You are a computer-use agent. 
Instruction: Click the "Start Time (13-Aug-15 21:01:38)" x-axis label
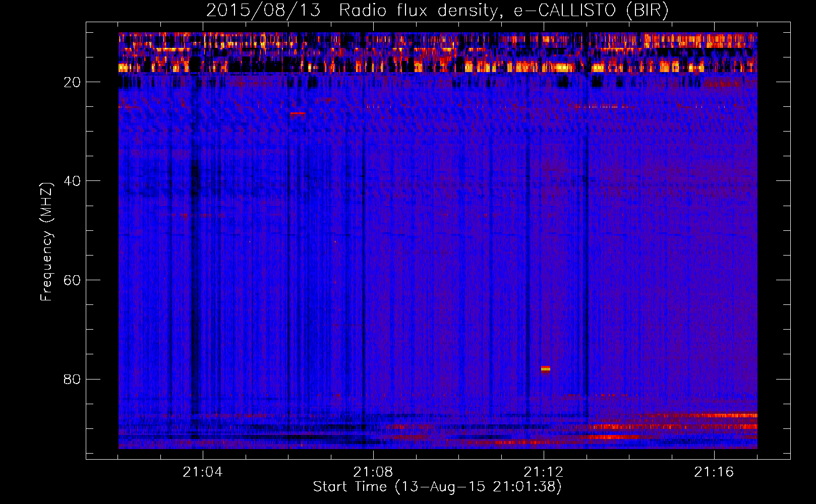coord(437,487)
